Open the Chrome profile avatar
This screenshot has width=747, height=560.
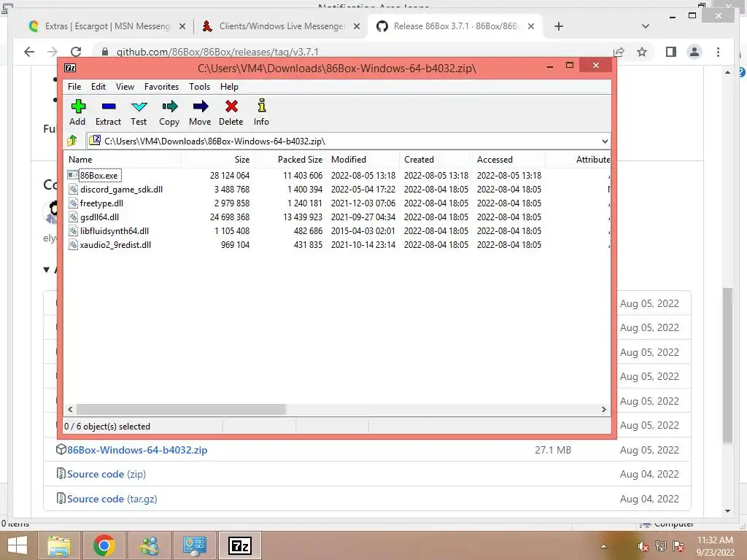pos(694,52)
